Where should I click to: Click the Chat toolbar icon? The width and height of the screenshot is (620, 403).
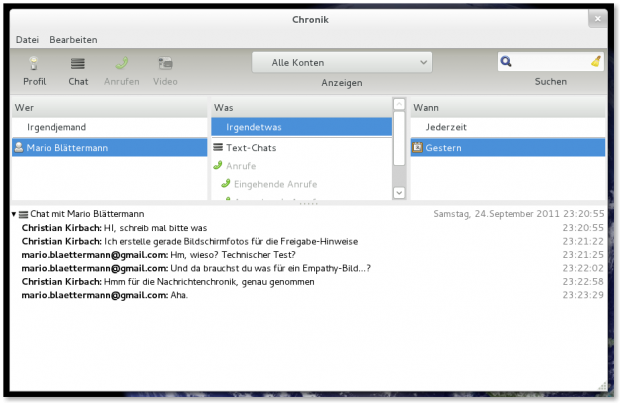78,64
